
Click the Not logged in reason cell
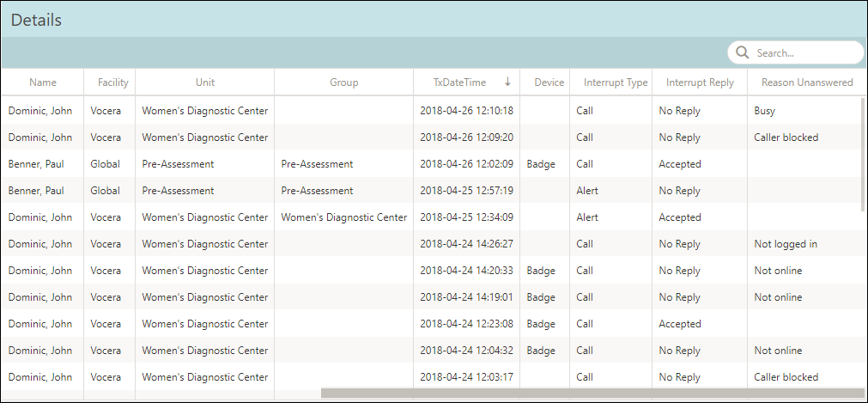pos(785,244)
